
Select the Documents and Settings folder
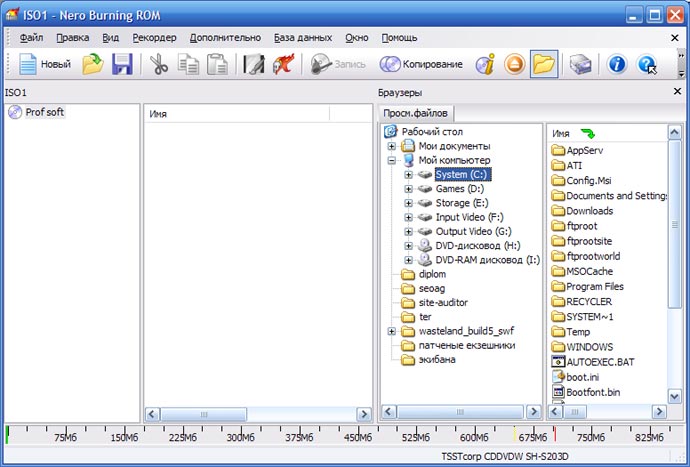click(609, 196)
